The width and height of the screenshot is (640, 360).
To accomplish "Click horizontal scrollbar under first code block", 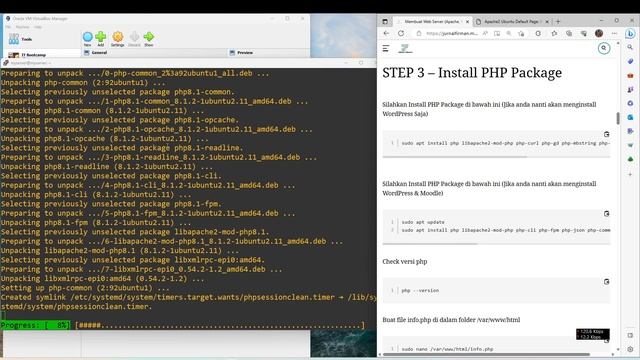I will tap(454, 157).
